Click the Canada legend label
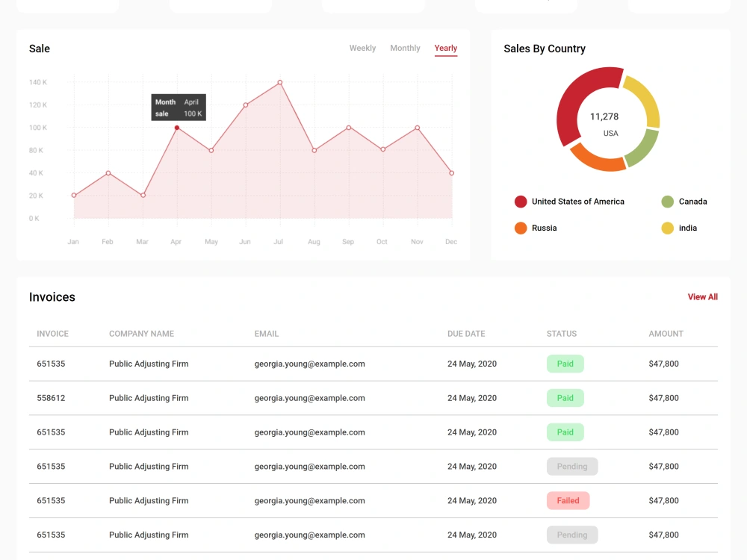This screenshot has height=560, width=747. (692, 202)
